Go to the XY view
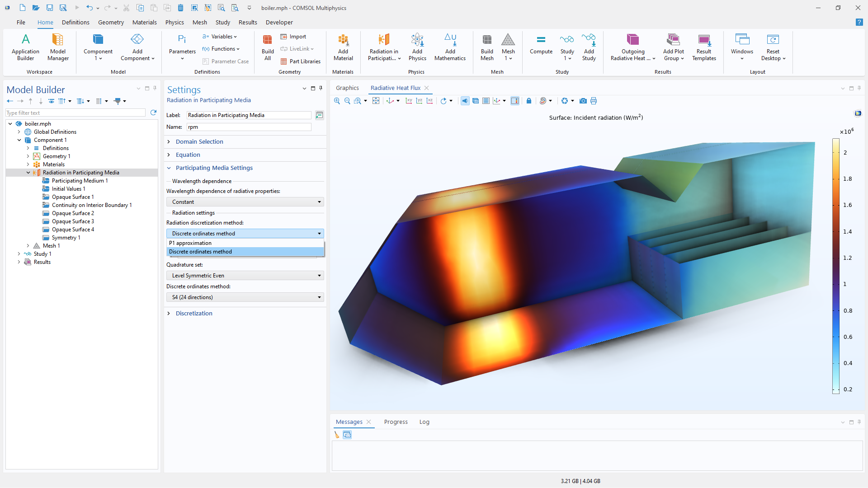This screenshot has width=868, height=488. coord(409,101)
